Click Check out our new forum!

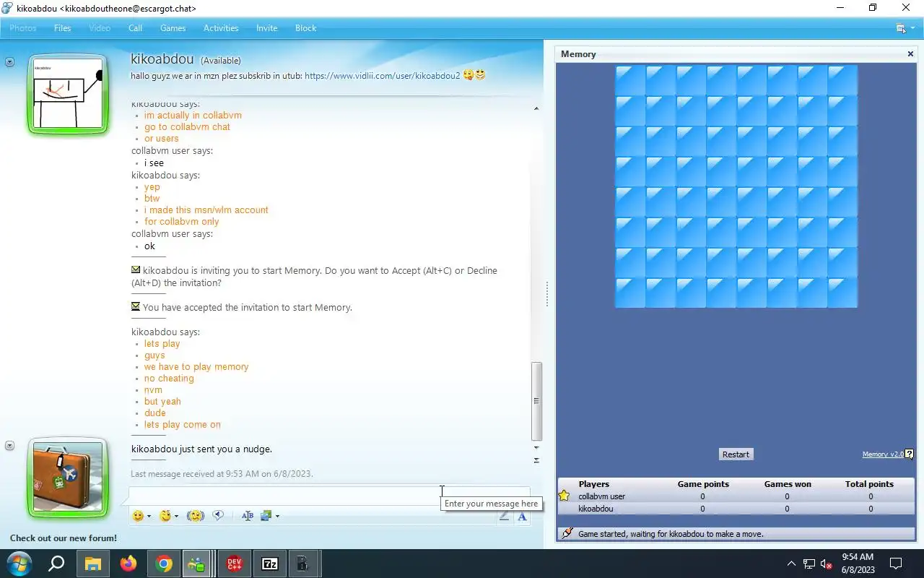(64, 538)
